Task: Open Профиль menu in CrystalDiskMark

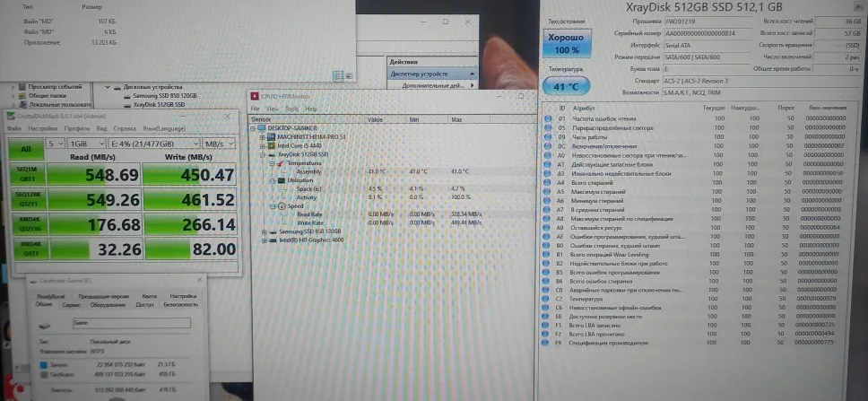Action: [77, 128]
